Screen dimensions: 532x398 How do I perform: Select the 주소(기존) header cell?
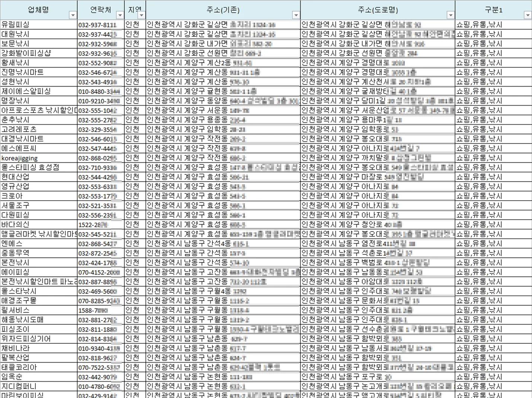(x=223, y=10)
